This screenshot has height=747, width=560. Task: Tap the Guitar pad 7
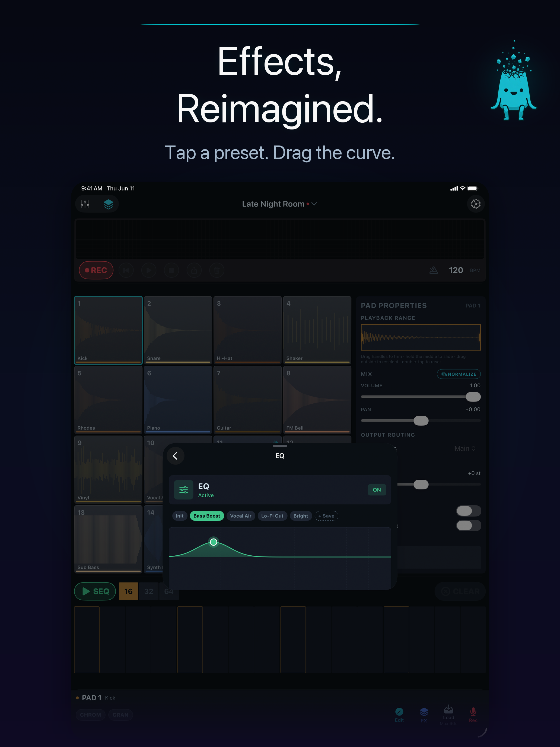coord(247,400)
